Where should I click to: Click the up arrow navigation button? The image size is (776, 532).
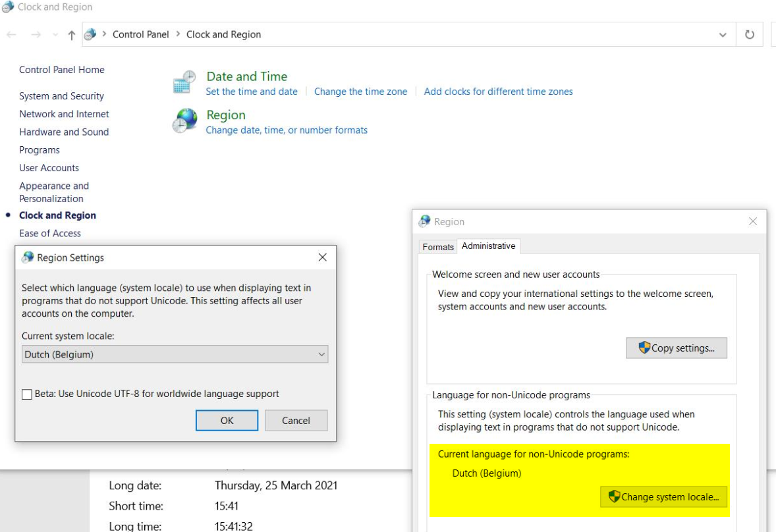click(70, 34)
